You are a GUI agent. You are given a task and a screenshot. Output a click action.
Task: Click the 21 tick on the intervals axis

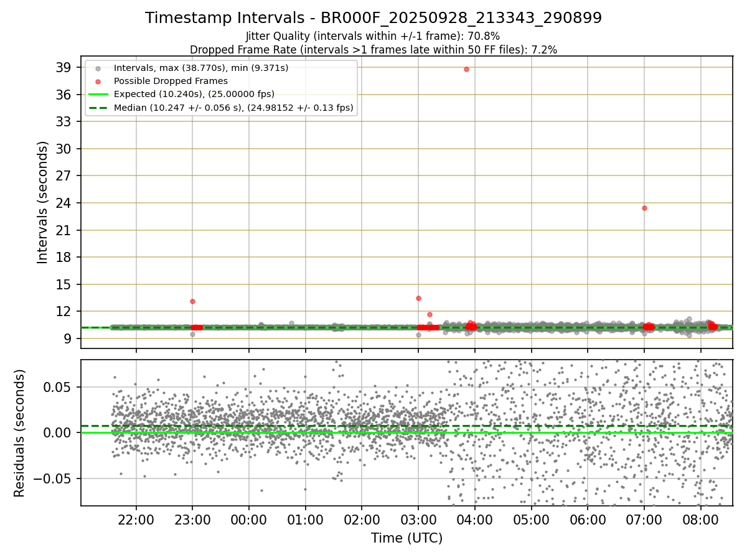(64, 230)
